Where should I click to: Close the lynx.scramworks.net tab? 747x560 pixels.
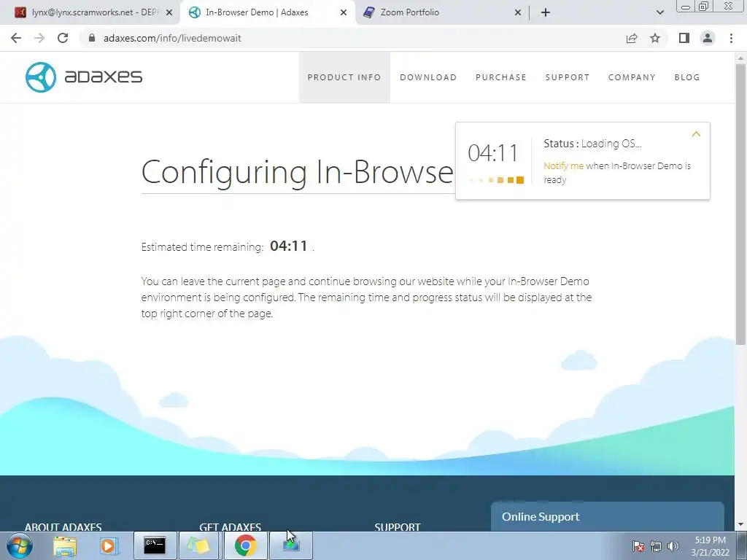click(169, 12)
